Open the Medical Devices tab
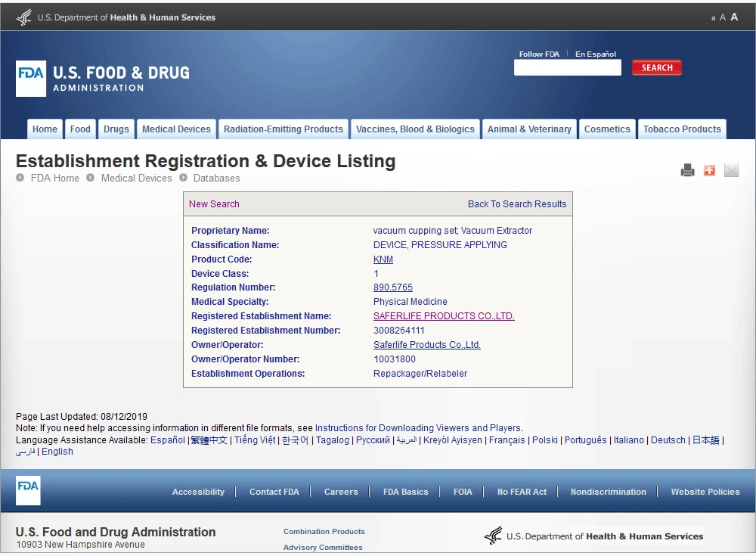The image size is (756, 556). coord(176,129)
